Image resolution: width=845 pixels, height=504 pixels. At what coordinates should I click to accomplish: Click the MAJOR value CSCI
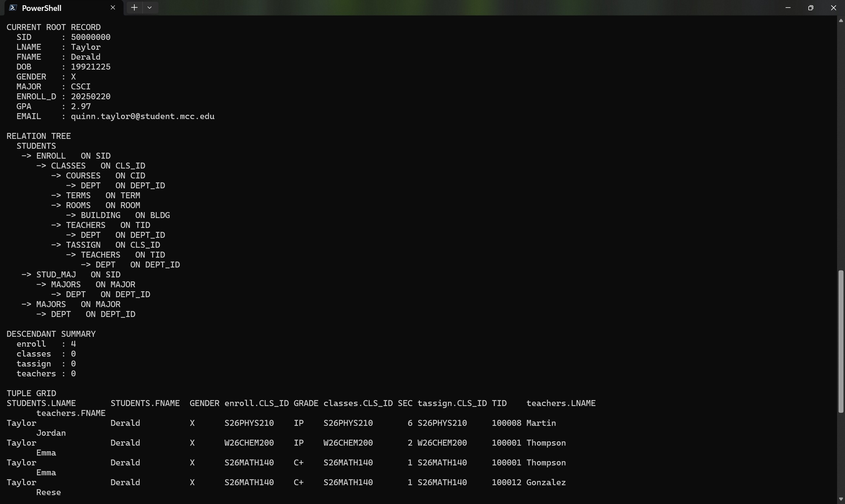click(x=81, y=87)
